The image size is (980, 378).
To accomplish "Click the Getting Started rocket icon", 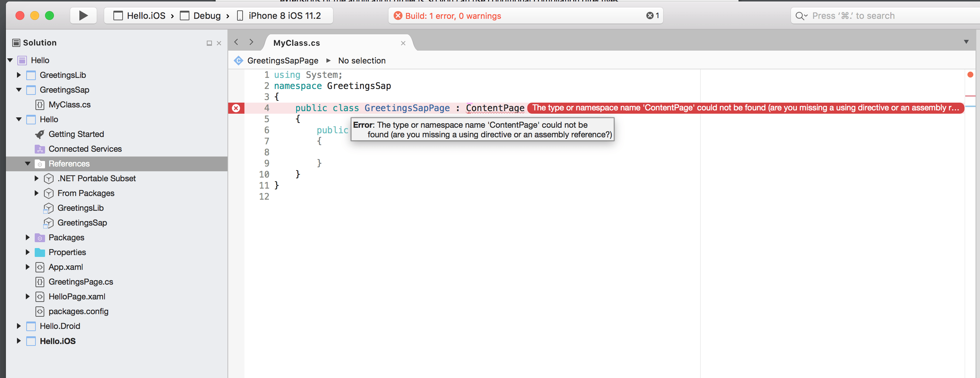I will tap(40, 134).
